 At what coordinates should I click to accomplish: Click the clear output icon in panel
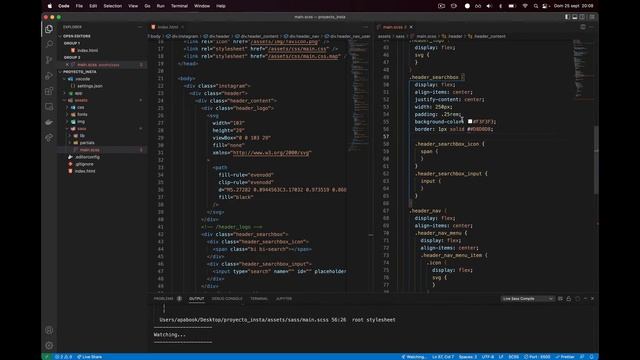click(x=560, y=299)
